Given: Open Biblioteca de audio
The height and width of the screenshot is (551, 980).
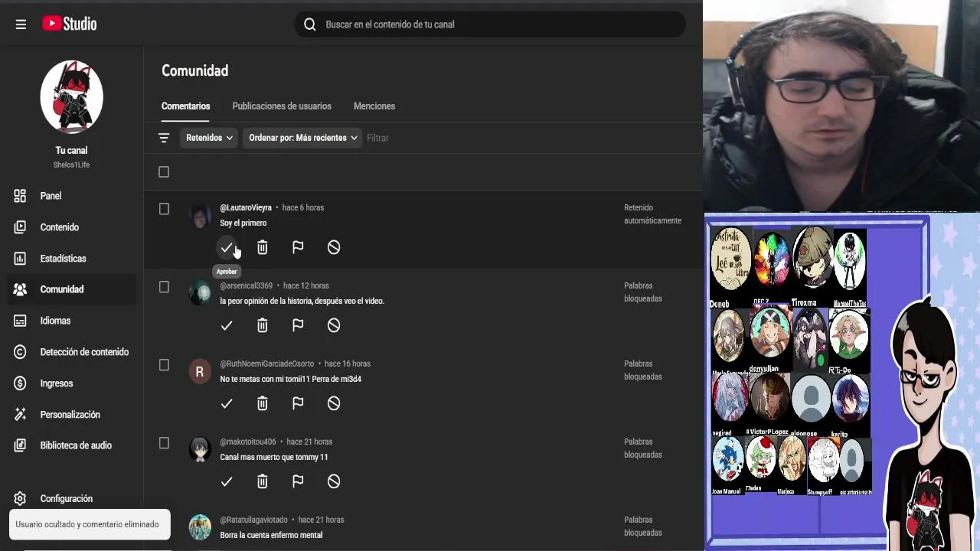Looking at the screenshot, I should point(71,445).
